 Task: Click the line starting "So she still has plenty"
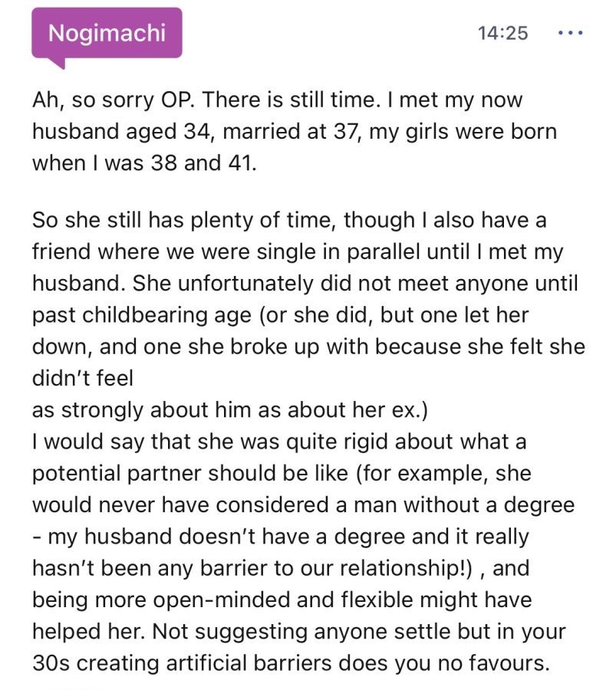[x=289, y=220]
